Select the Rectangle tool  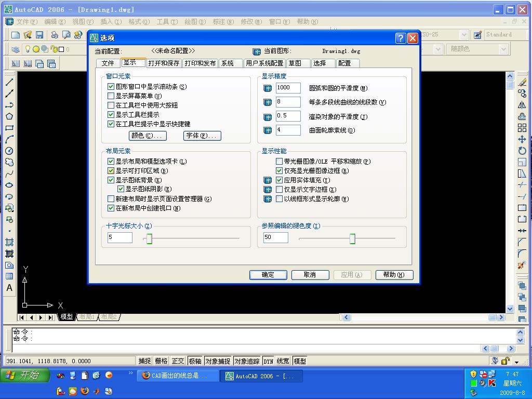click(x=9, y=127)
